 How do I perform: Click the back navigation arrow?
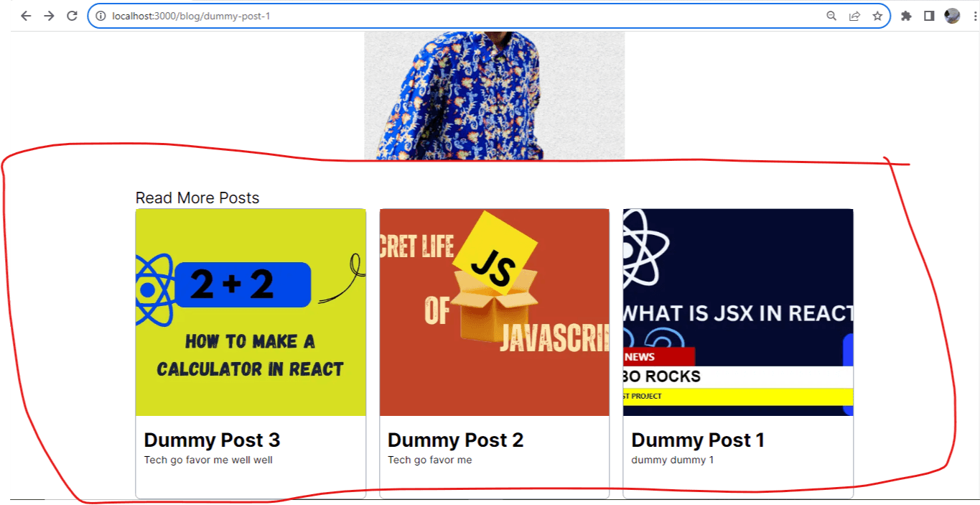click(26, 15)
